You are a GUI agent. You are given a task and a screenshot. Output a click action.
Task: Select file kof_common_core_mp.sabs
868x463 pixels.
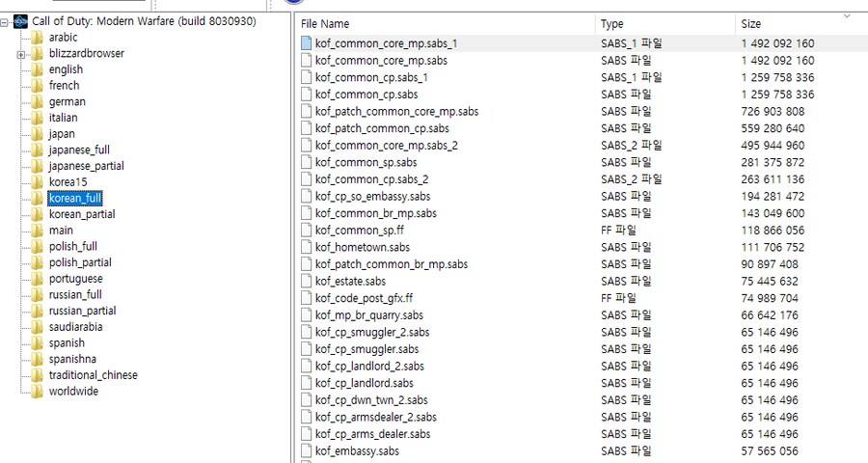pyautogui.click(x=381, y=61)
